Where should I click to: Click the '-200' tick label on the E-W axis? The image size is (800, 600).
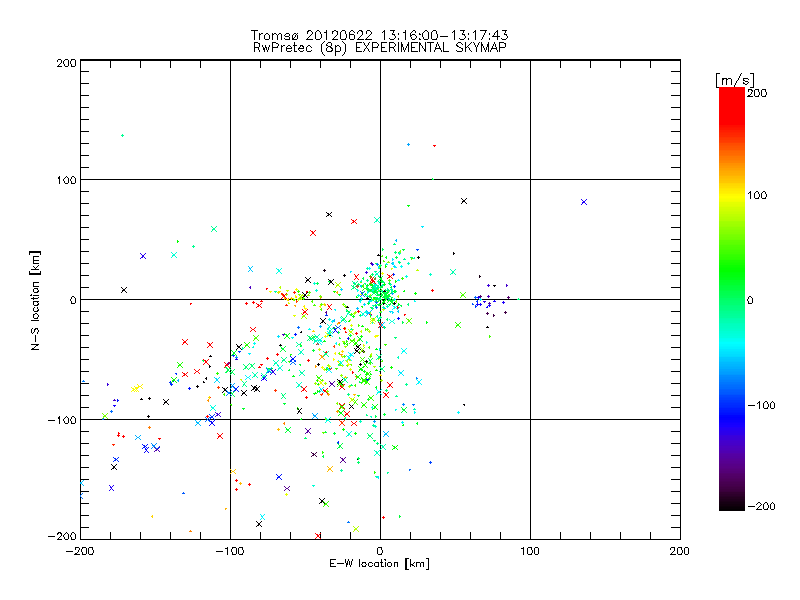(x=80, y=551)
